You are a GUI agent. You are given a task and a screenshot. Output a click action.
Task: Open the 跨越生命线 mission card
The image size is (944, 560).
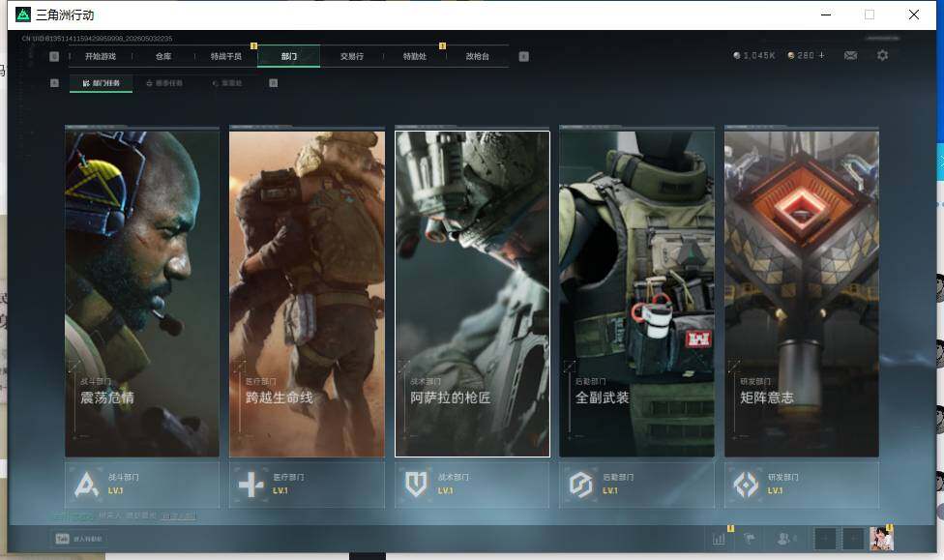[x=307, y=293]
